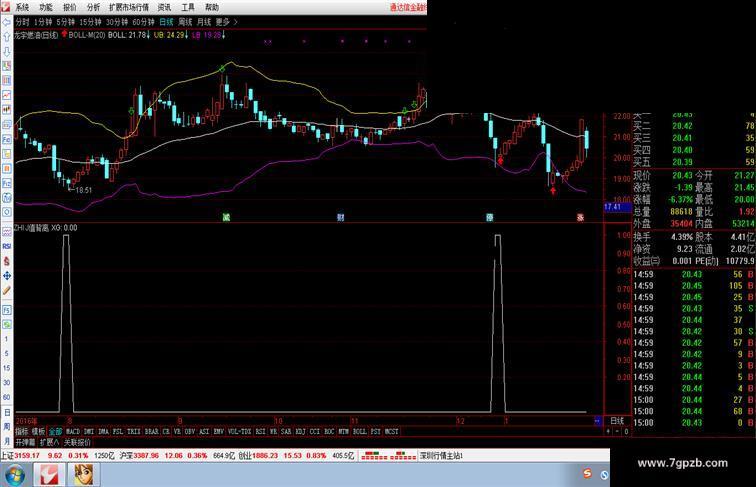Click the RSI sidebar icon

point(6,246)
